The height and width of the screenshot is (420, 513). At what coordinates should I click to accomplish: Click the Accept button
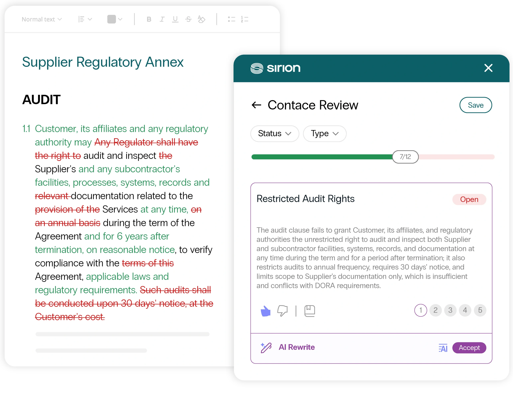click(x=469, y=348)
